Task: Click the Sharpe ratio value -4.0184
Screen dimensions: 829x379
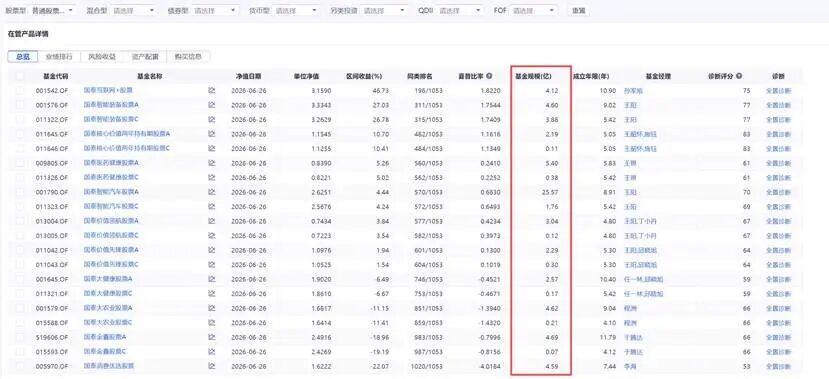Action: 489,366
